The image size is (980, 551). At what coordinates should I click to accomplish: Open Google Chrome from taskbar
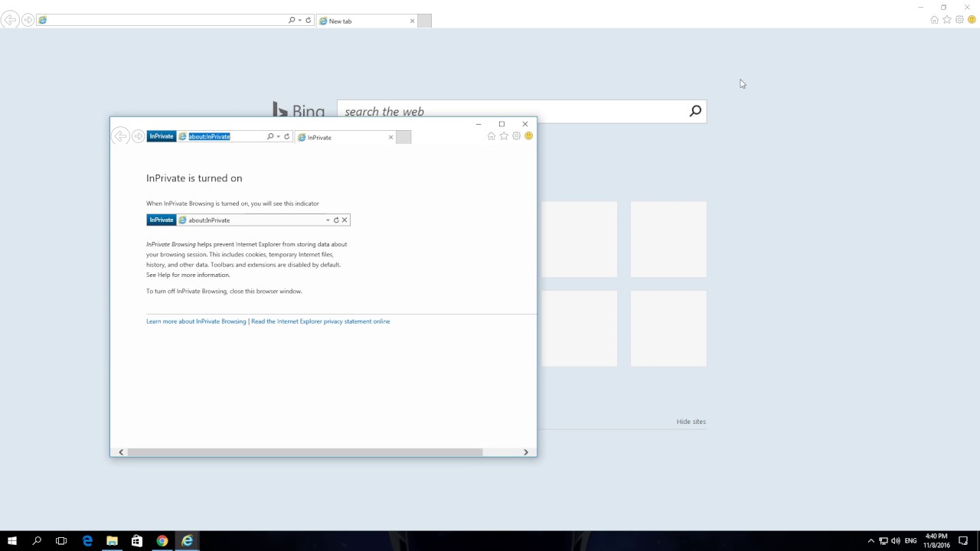(162, 541)
